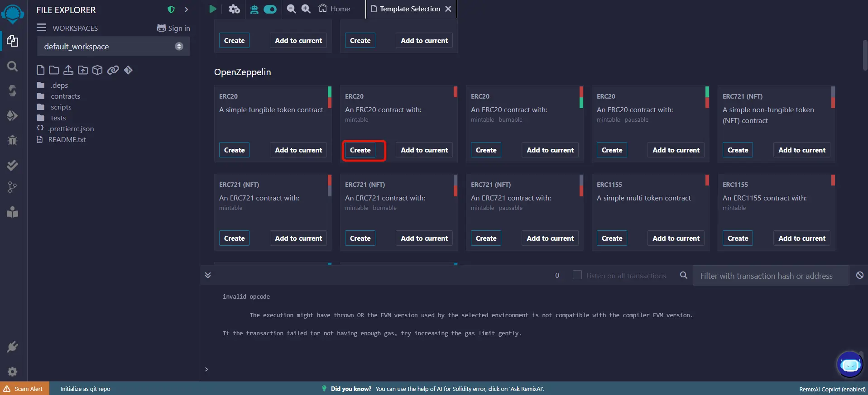868x395 pixels.
Task: Add mintable ERC1155 contract to current
Action: click(802, 238)
